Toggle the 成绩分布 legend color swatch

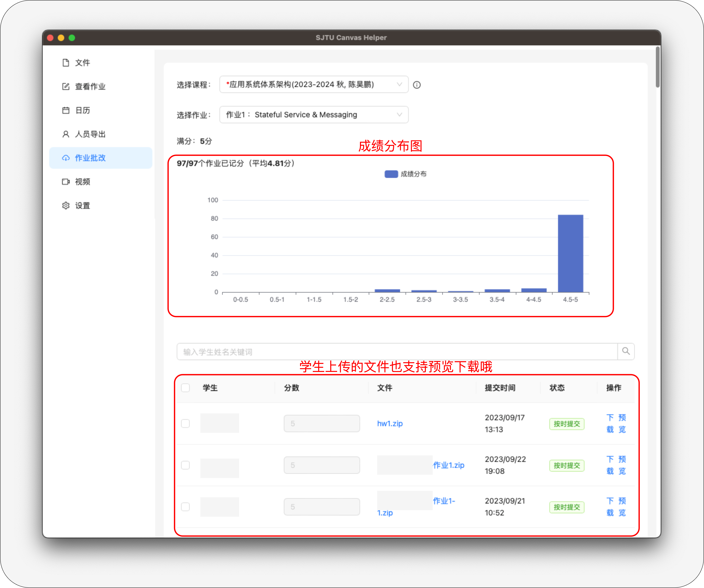click(391, 174)
